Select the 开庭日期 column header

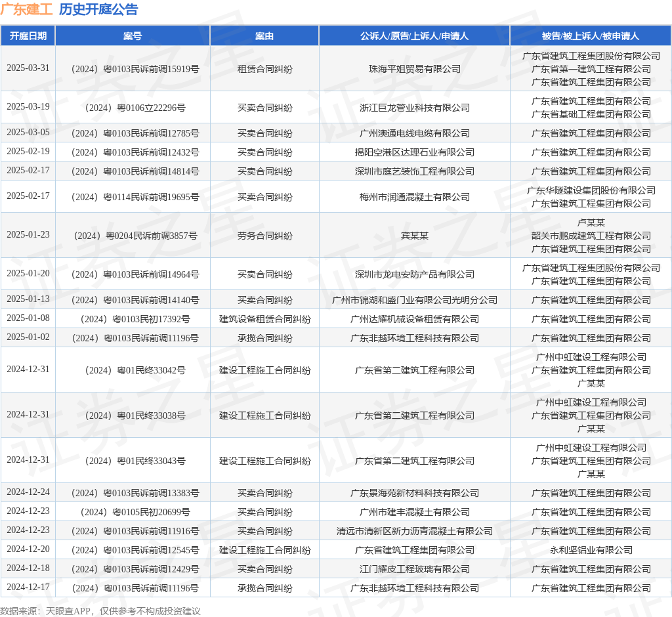coord(28,36)
